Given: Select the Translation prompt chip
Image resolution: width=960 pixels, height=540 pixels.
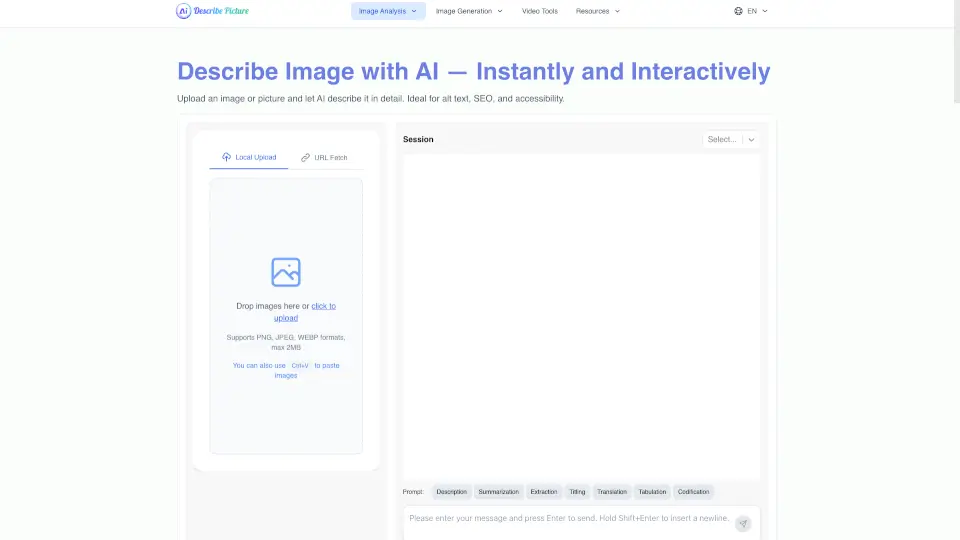Looking at the screenshot, I should (x=612, y=492).
